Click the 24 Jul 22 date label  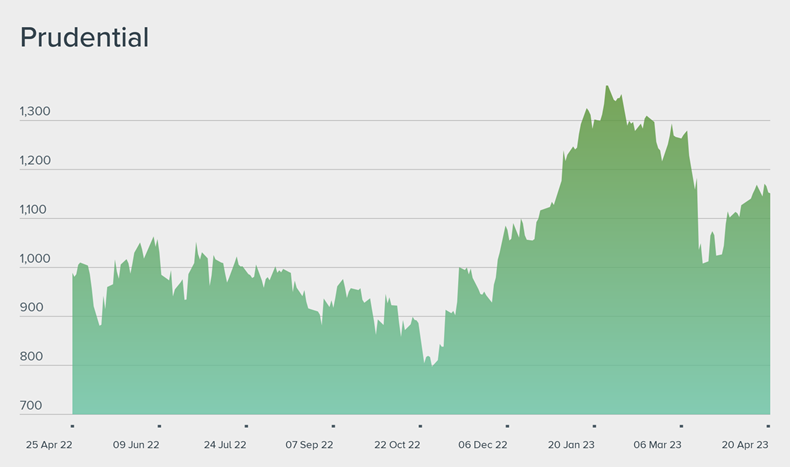click(225, 445)
